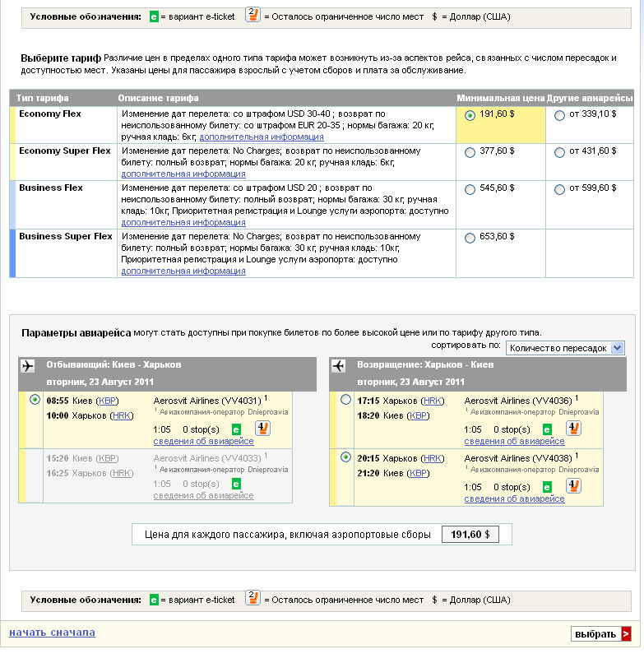This screenshot has height=663, width=644.
Task: Click limited seats icon for flight VV4036
Action: click(574, 428)
